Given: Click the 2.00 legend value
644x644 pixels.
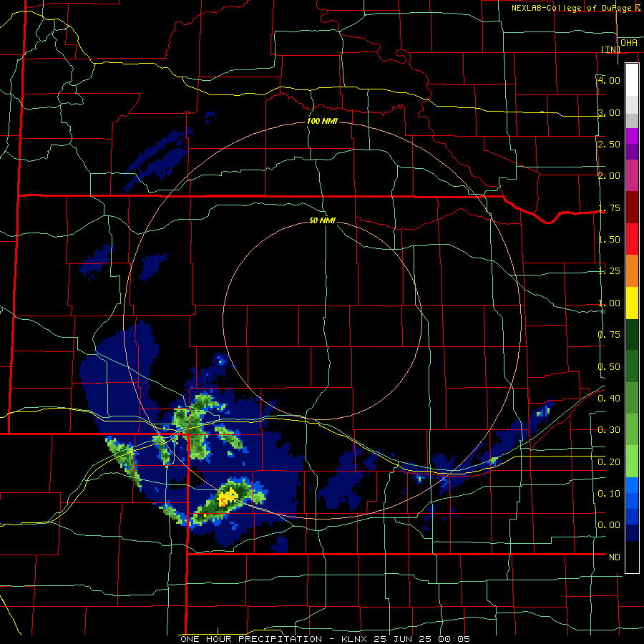Looking at the screenshot, I should pos(609,176).
